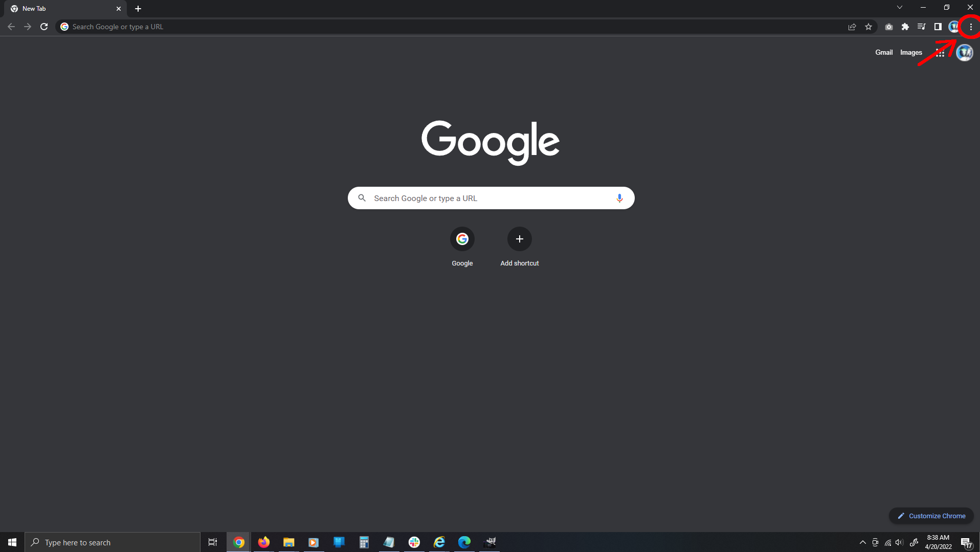Open network Wi-Fi tray icon
980x552 pixels.
click(x=887, y=542)
